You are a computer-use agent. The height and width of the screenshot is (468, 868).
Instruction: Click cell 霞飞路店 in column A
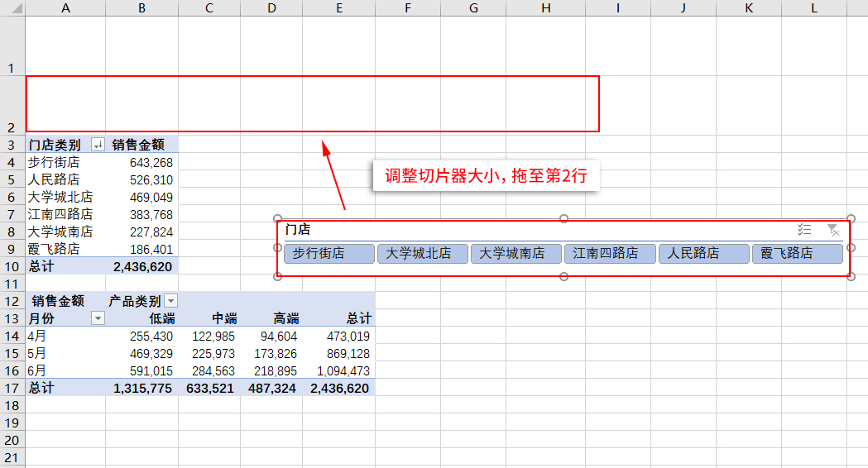coord(54,249)
